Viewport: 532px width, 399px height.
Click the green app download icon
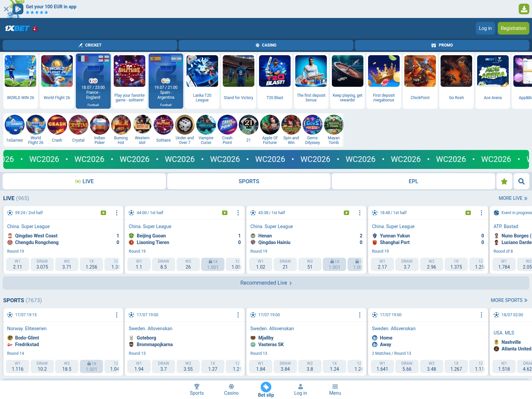[524, 9]
